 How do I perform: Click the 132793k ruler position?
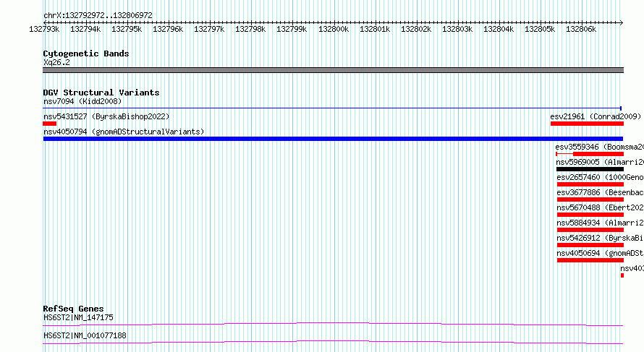[44, 29]
